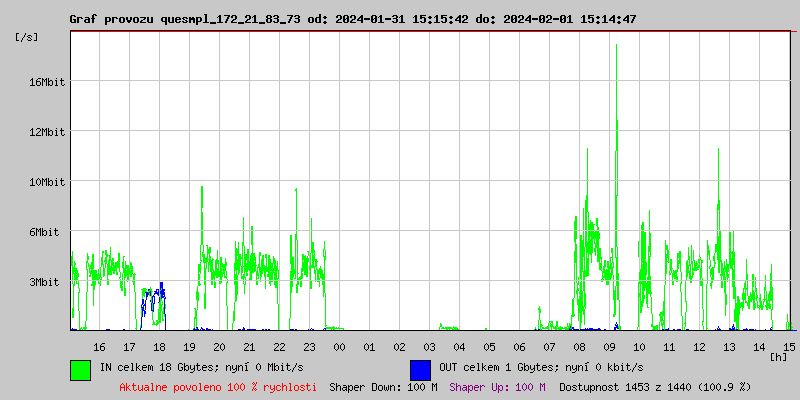Click the 16Mbit y-axis label
Image resolution: width=800 pixels, height=400 pixels.
point(47,82)
